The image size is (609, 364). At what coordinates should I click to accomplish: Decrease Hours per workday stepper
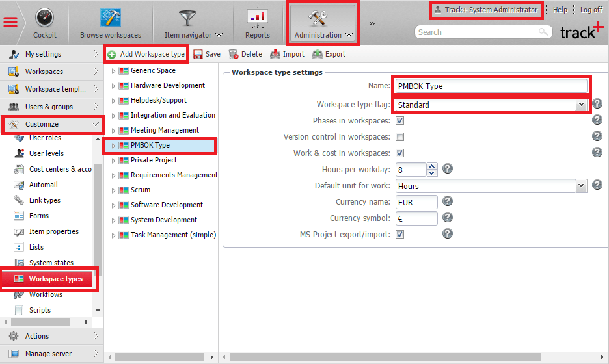(432, 173)
